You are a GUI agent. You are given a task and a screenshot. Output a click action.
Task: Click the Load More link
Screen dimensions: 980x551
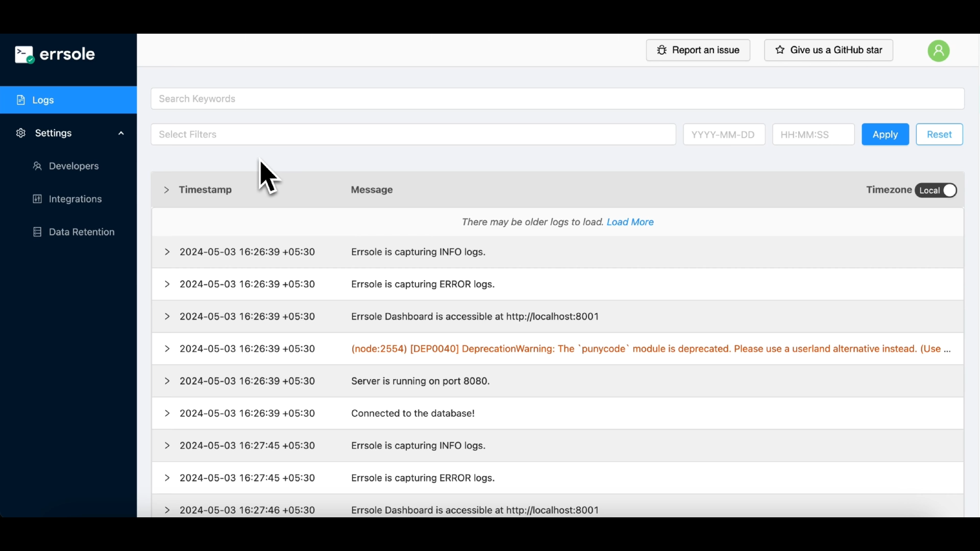(630, 222)
